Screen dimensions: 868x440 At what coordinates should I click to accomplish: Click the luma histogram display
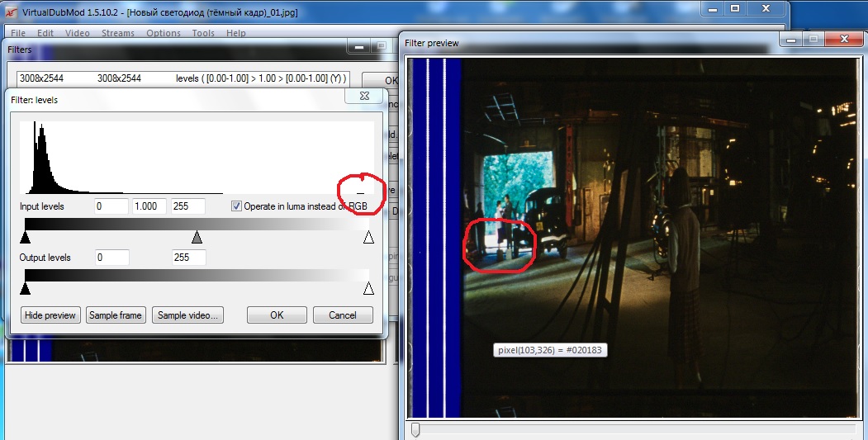(x=197, y=158)
